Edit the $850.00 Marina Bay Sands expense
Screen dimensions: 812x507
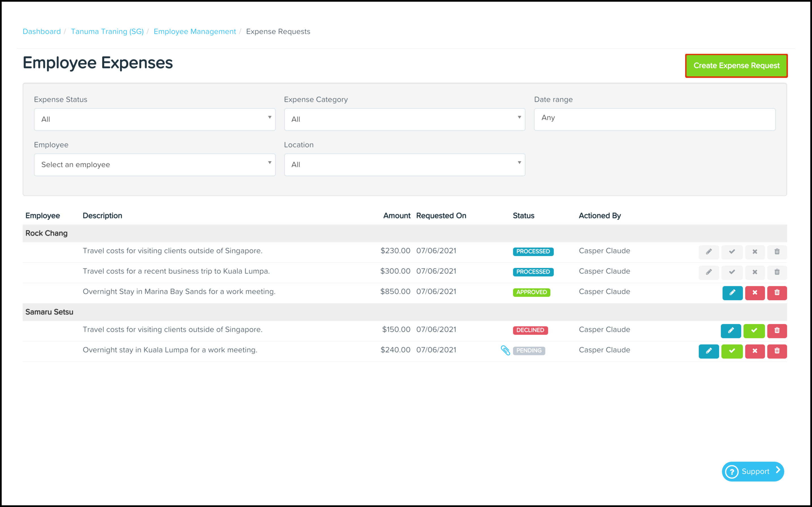732,293
